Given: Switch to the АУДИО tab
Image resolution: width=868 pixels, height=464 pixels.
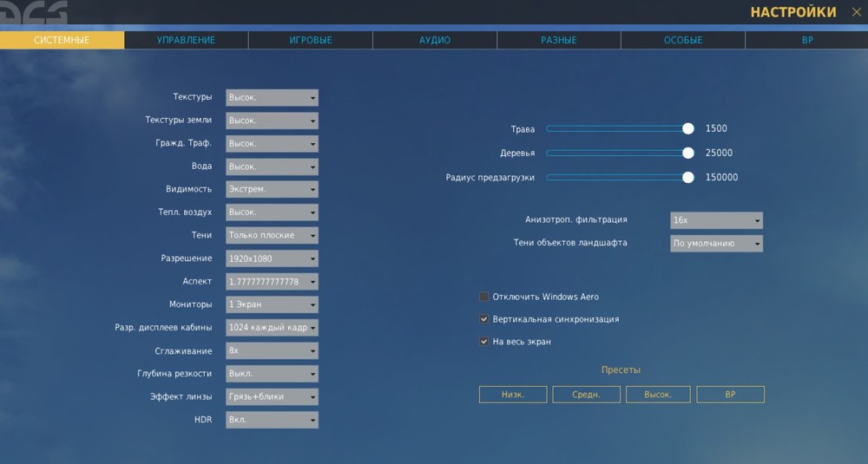Looking at the screenshot, I should 435,40.
